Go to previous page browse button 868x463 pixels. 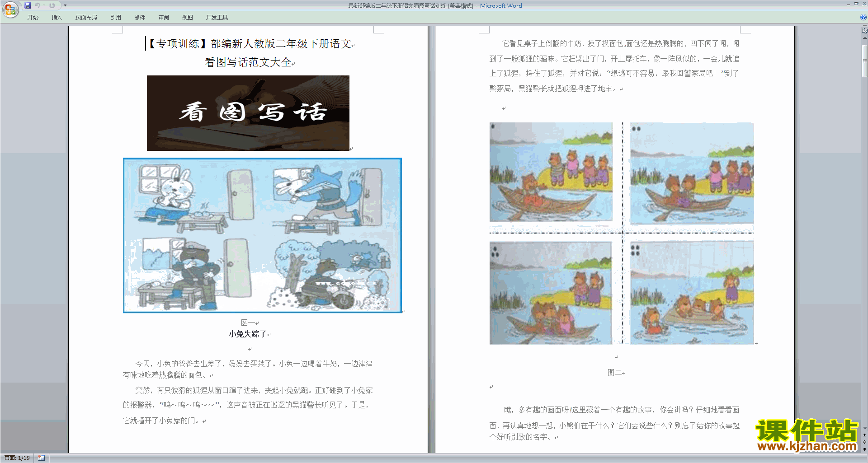coord(865,435)
